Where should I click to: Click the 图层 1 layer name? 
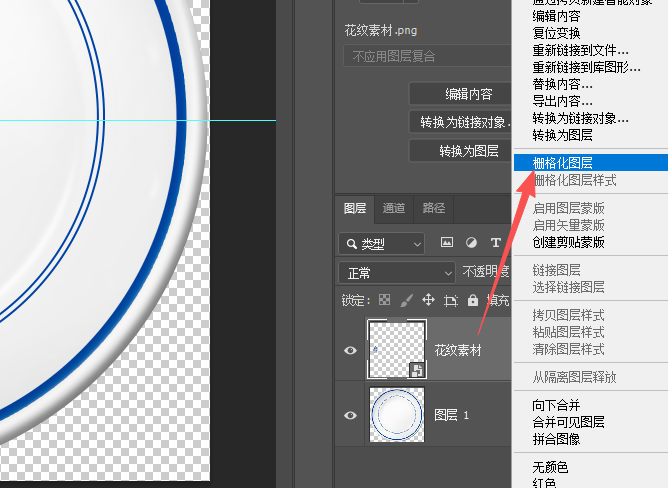click(451, 415)
